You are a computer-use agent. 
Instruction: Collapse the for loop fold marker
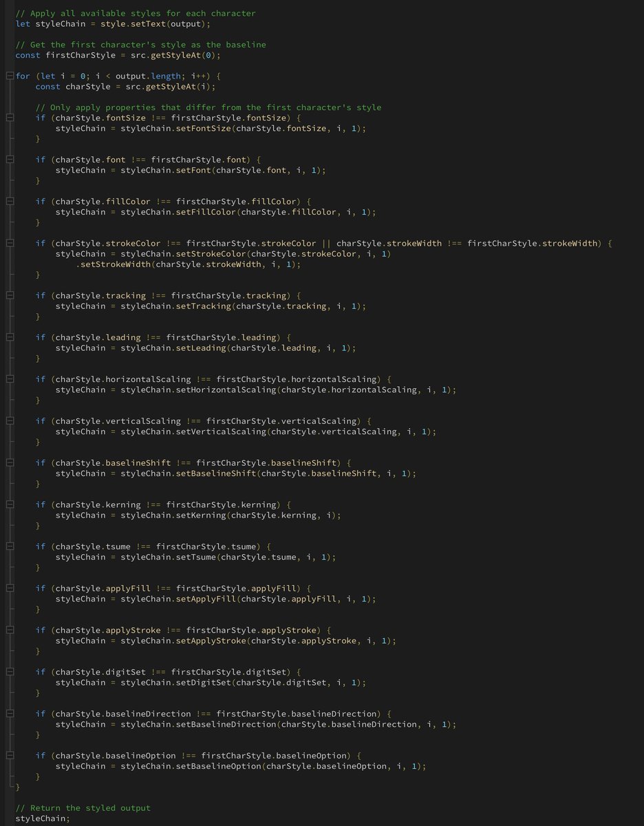click(x=9, y=76)
